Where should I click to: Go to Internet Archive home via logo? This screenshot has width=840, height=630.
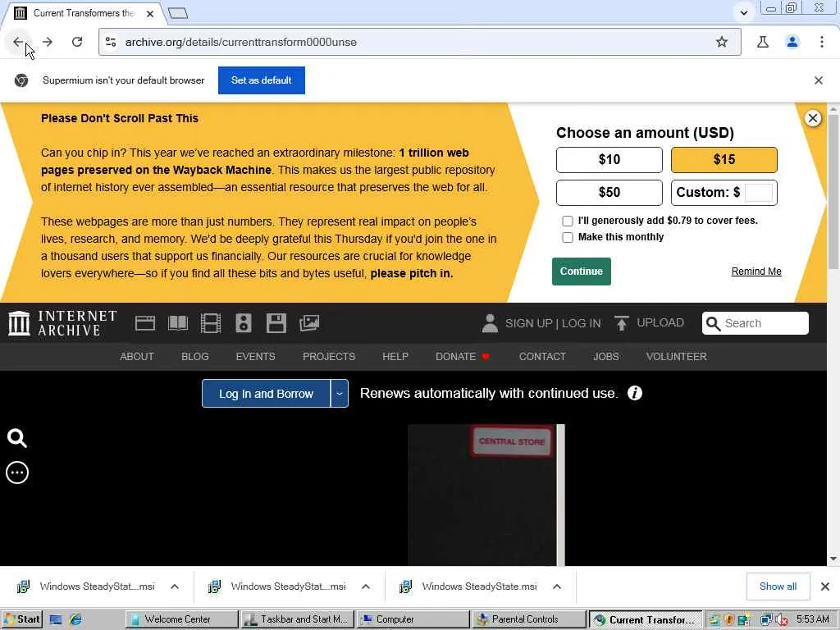click(62, 323)
